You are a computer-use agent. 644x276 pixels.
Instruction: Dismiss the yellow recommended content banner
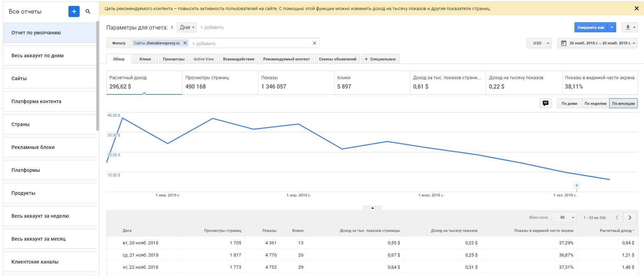click(x=636, y=8)
